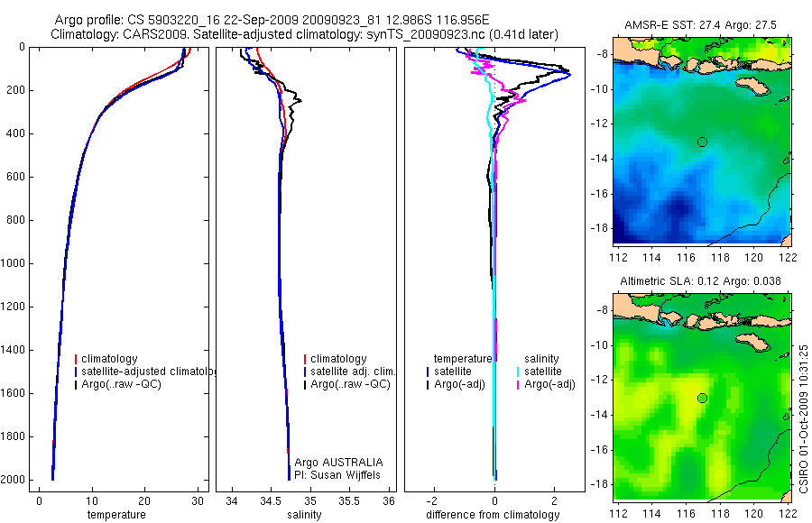
Task: Click the red climatology legend swatch in temperature plot
Action: 76,359
